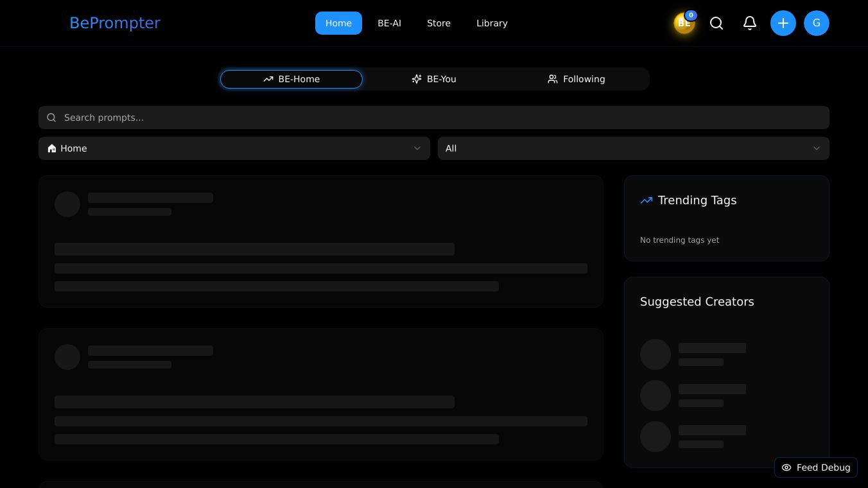Click the blue plus create button

point(783,23)
